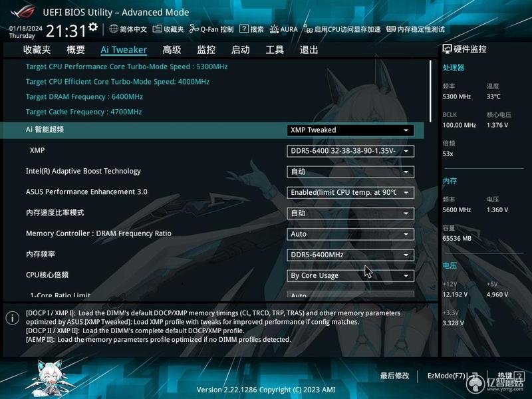The width and height of the screenshot is (532, 399).
Task: Switch to EzMode(F7)
Action: coord(453,376)
